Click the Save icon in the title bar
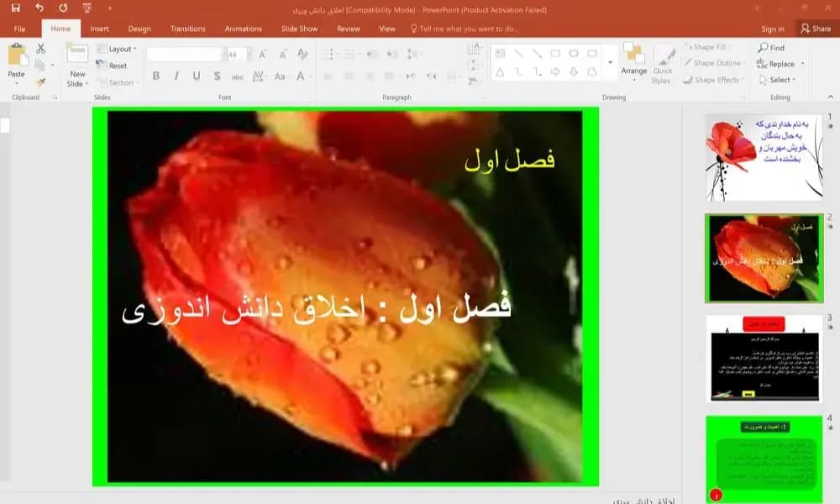The height and width of the screenshot is (504, 840). point(15,8)
